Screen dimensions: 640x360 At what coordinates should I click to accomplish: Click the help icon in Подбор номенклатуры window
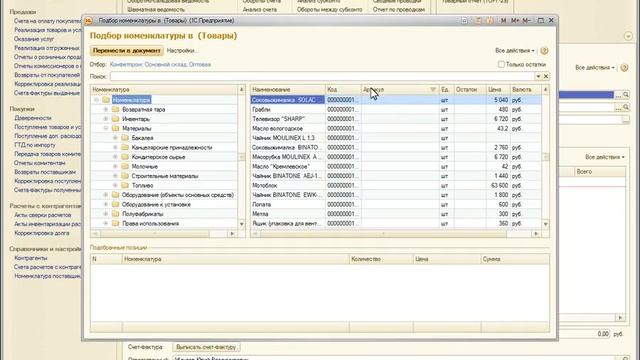544,51
